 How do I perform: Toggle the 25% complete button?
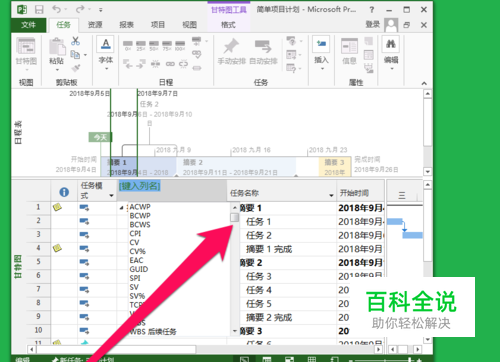pyautogui.click(x=141, y=45)
